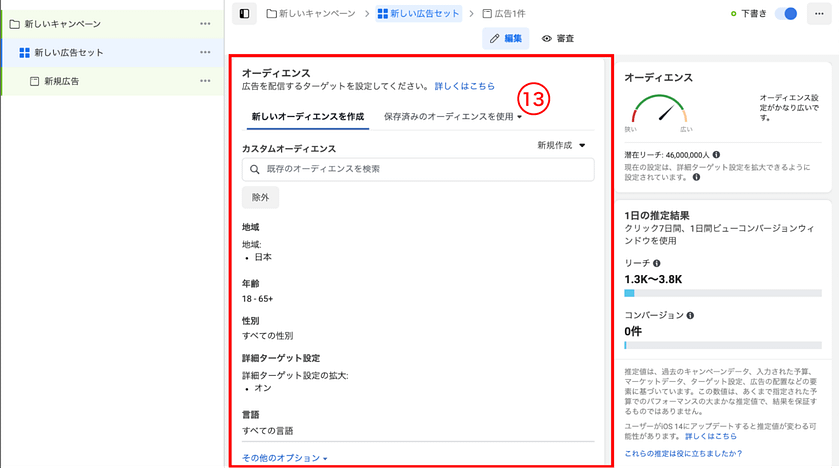
Task: Click info icon next to コンバージョン
Action: coord(691,315)
